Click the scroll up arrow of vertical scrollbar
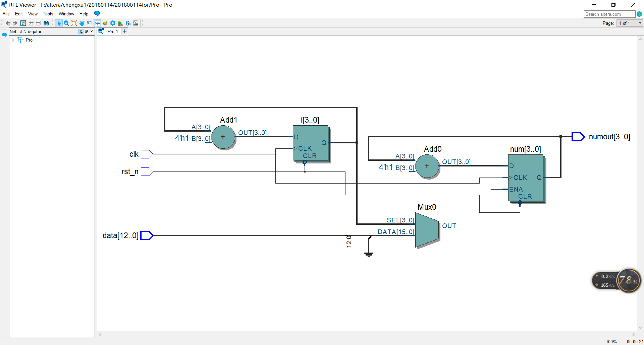Viewport: 644px width, 345px height. tap(640, 39)
